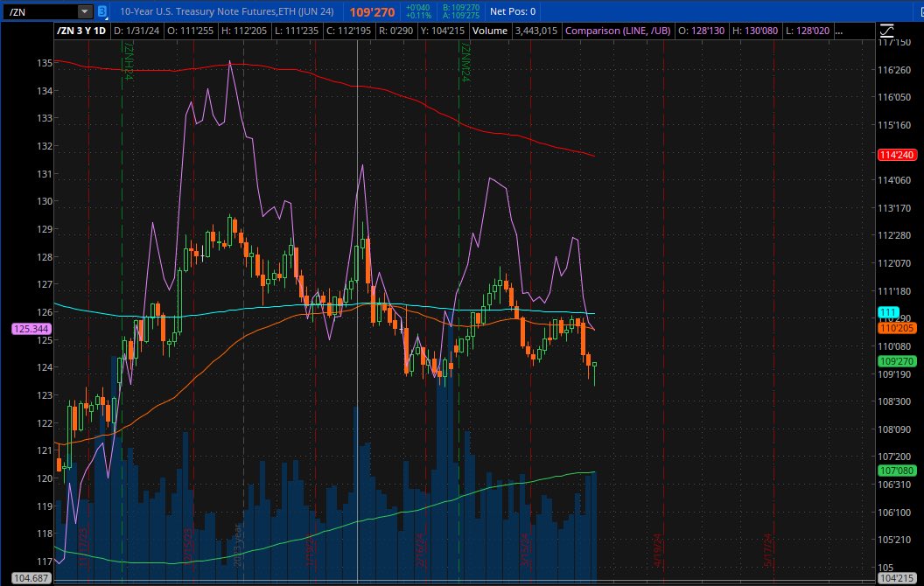Click the 116'260 label on right axis

tap(894, 69)
